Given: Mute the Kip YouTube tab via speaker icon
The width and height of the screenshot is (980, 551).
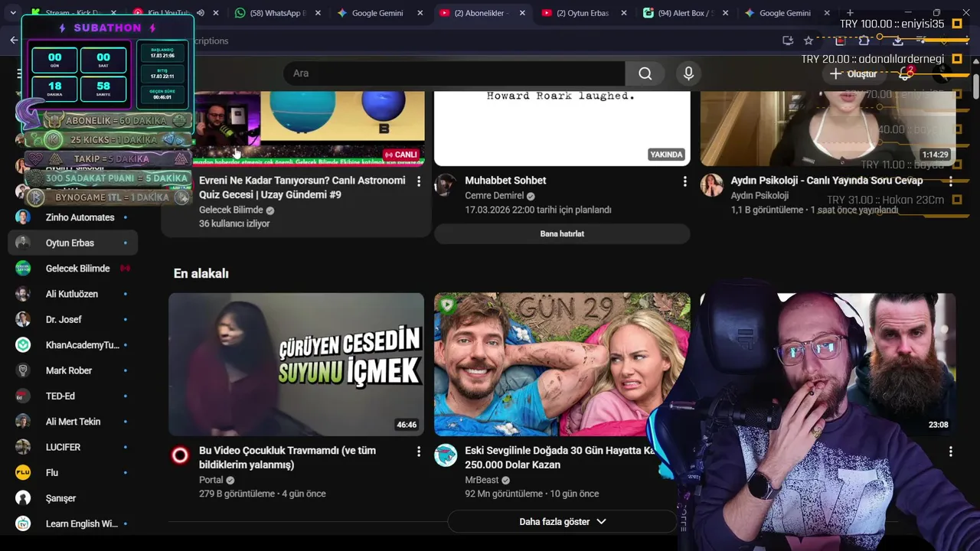Looking at the screenshot, I should click(x=201, y=13).
